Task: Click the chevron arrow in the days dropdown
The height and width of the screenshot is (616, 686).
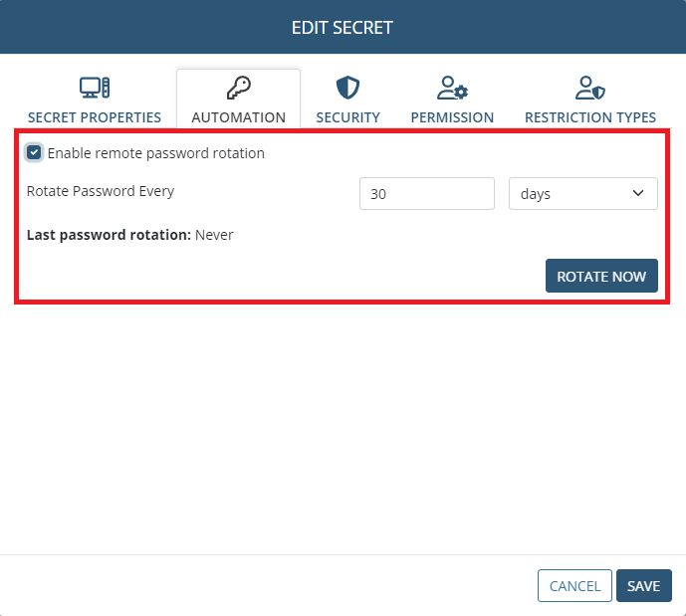Action: click(638, 194)
